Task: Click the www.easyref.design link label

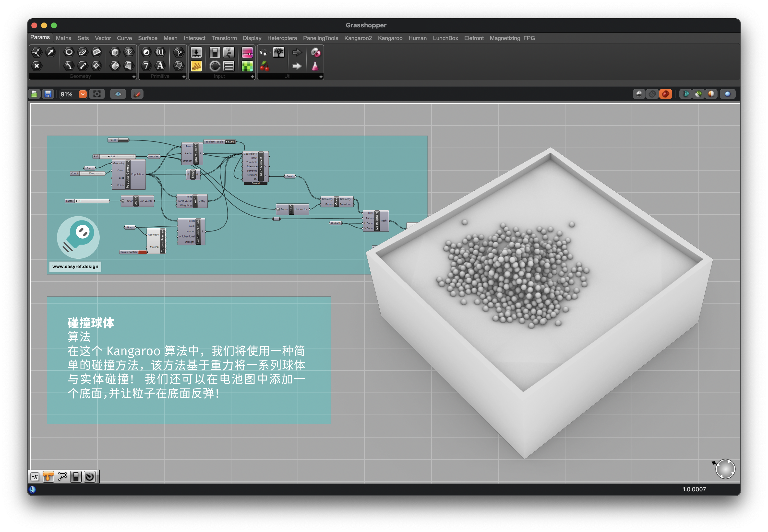Action: coord(75,266)
